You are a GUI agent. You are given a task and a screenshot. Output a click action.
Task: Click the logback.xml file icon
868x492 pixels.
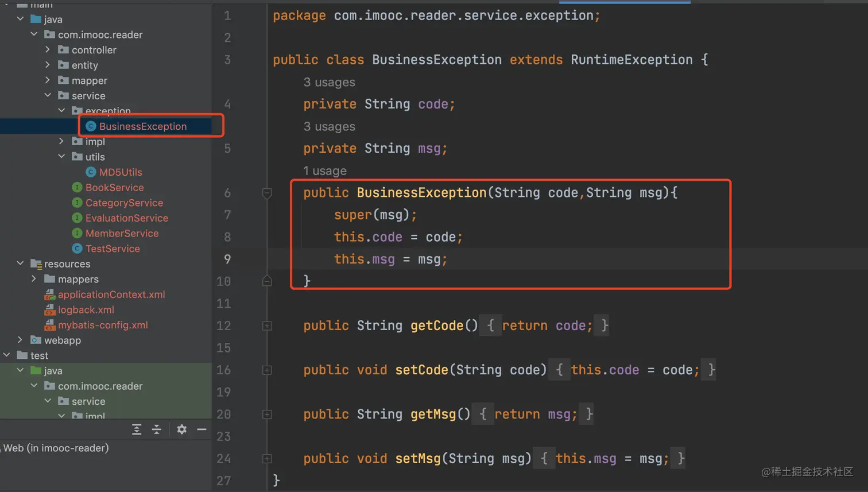(50, 310)
